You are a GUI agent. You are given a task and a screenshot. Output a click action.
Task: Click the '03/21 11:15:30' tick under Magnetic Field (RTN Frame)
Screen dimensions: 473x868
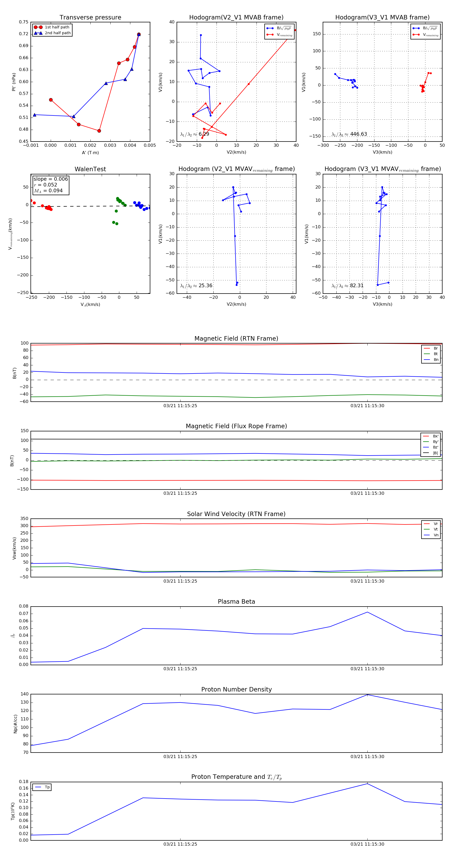click(367, 406)
